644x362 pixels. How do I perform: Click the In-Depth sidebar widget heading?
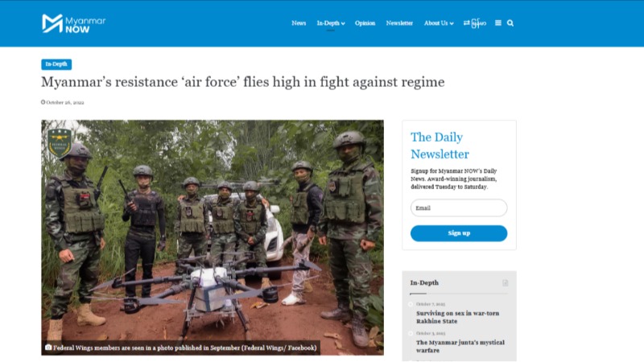click(424, 283)
